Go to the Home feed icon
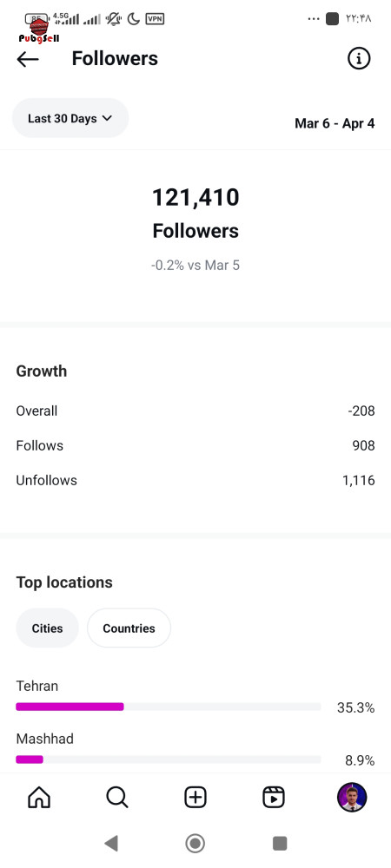The width and height of the screenshot is (391, 868). pyautogui.click(x=39, y=798)
